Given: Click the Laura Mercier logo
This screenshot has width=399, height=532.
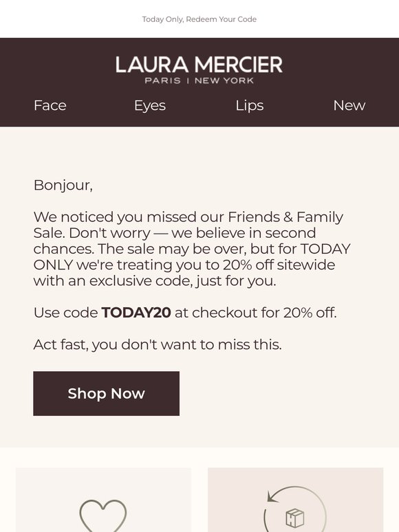Looking at the screenshot, I should (x=199, y=69).
